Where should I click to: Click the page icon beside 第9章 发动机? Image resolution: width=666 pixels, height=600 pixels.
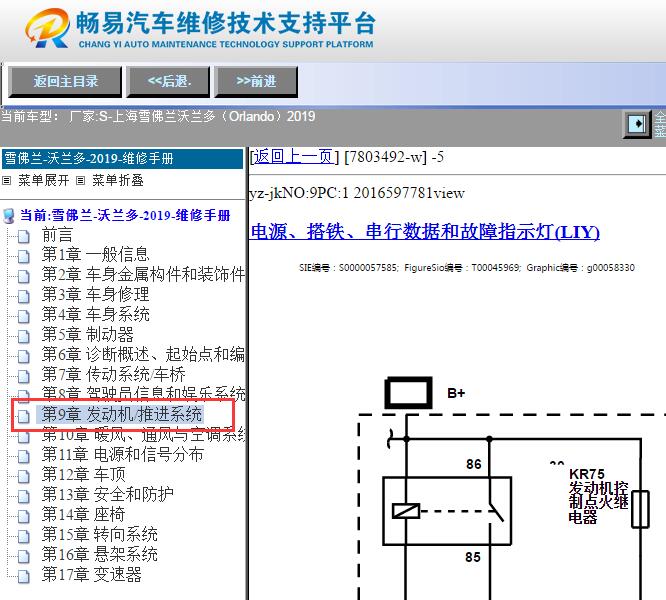[24, 416]
